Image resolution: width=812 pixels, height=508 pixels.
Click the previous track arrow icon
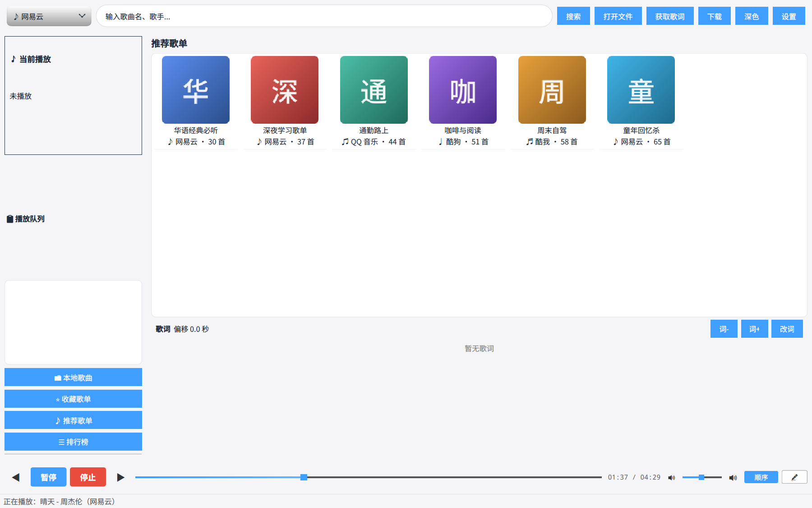coord(16,477)
